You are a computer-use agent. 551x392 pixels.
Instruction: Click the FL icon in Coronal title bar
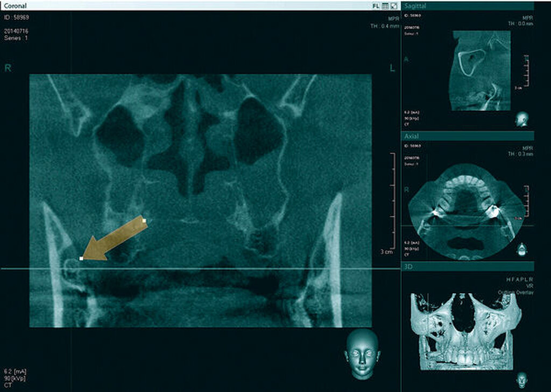(376, 6)
